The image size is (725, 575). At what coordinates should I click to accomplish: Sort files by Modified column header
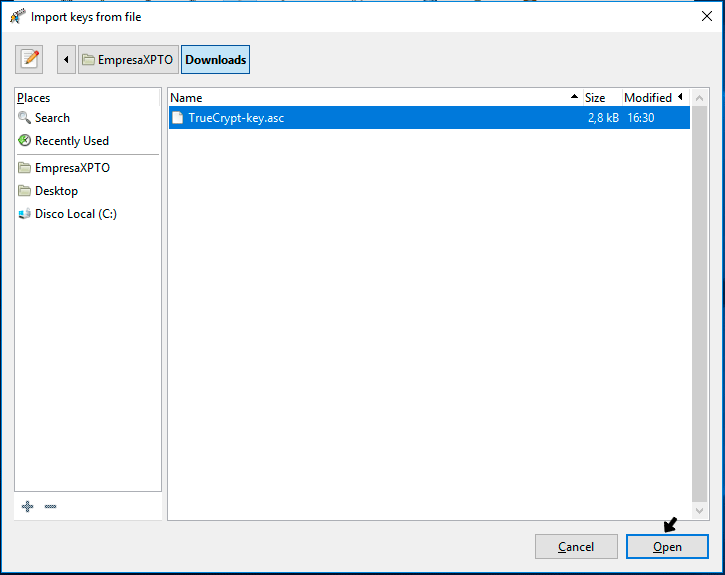[x=656, y=98]
